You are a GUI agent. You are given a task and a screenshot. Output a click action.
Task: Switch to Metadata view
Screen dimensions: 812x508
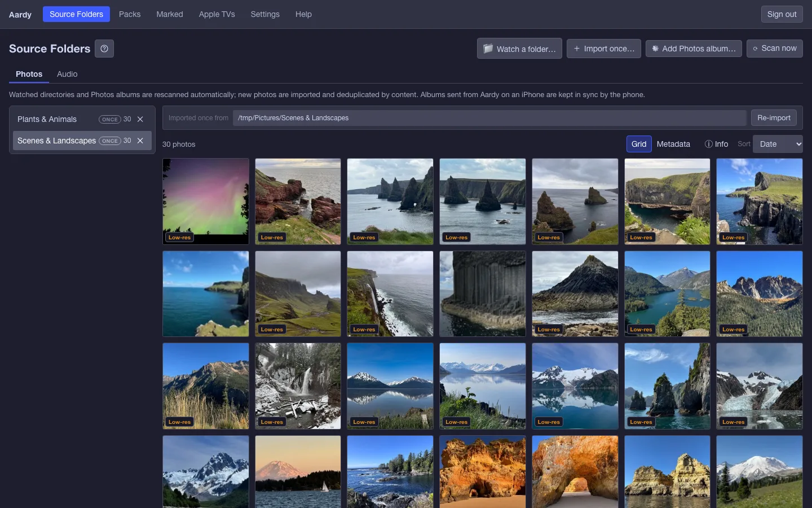click(673, 144)
